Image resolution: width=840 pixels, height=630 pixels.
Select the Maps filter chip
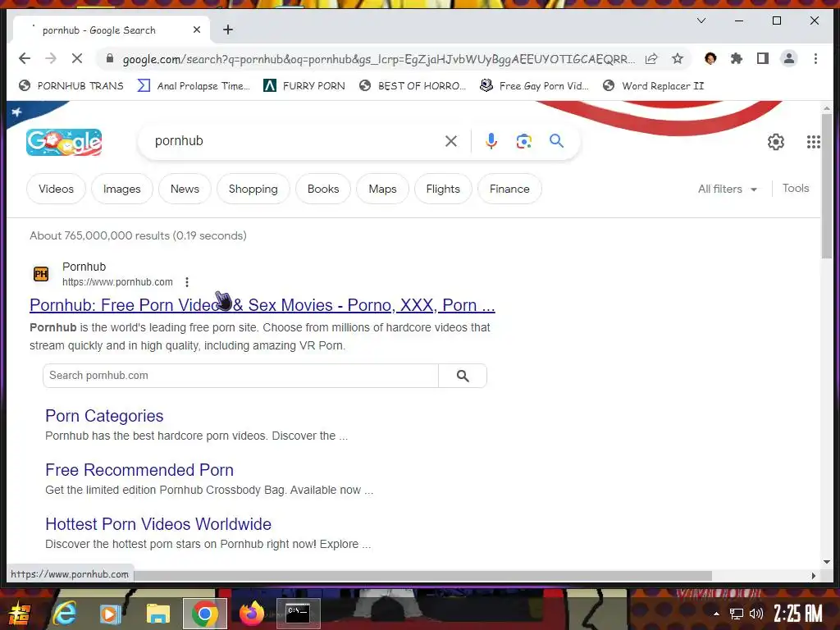pos(382,189)
